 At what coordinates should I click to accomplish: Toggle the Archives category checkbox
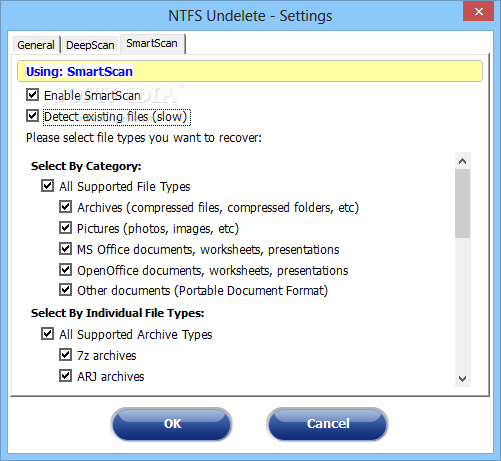coord(65,207)
